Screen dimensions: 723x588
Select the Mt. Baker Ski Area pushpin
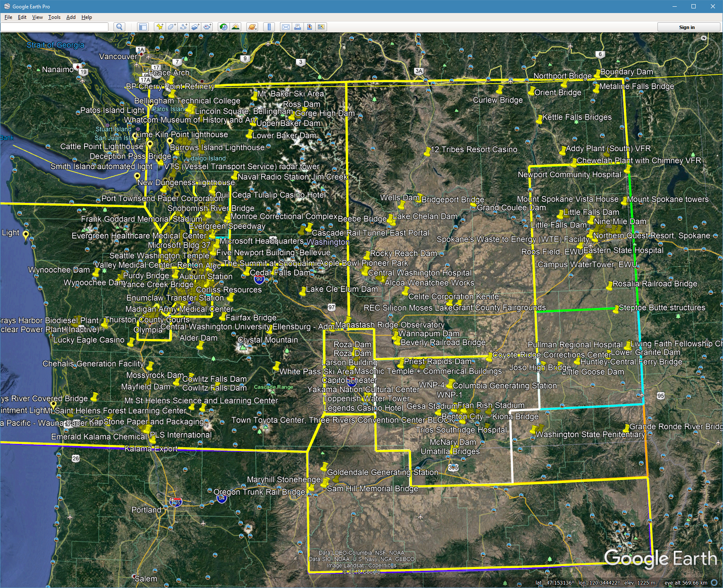tap(254, 96)
